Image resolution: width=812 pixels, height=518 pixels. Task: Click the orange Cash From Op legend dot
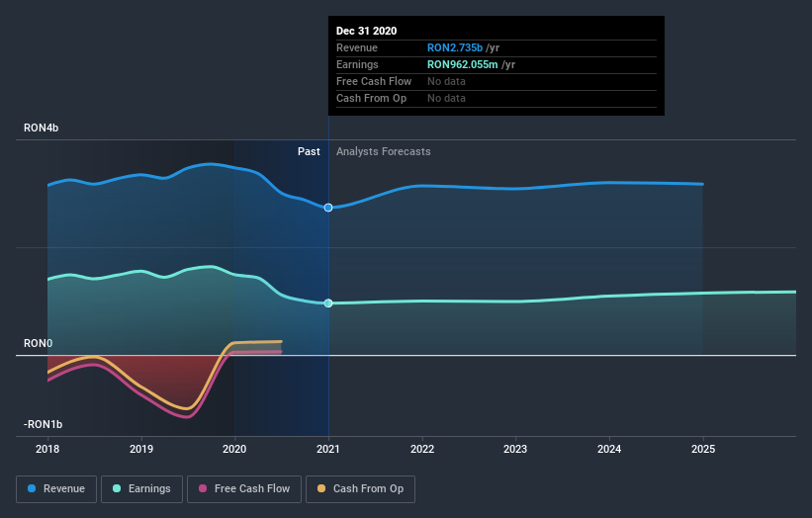click(x=321, y=488)
